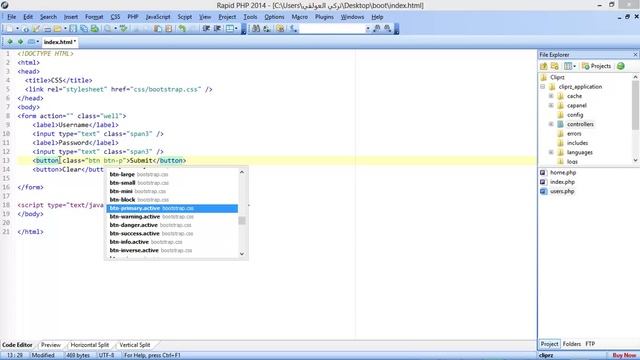Select the includes folder in tree
Screen dimensions: 640x360
point(577,143)
